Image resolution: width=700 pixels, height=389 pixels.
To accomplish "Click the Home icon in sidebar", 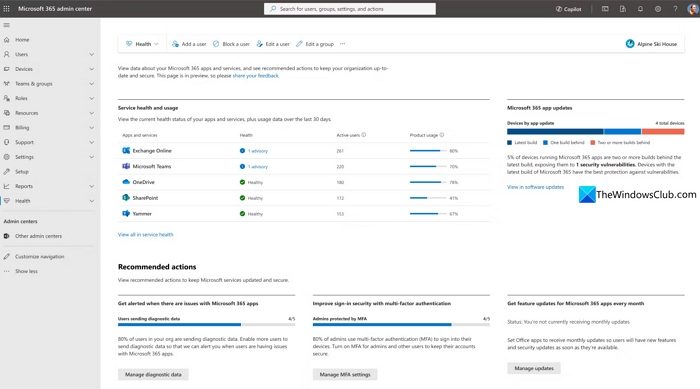I will [x=7, y=40].
